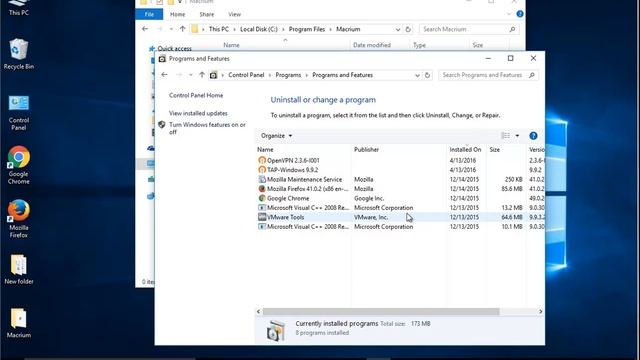The height and width of the screenshot is (360, 640).
Task: Open the Recycle Bin desktop icon
Action: [x=18, y=54]
